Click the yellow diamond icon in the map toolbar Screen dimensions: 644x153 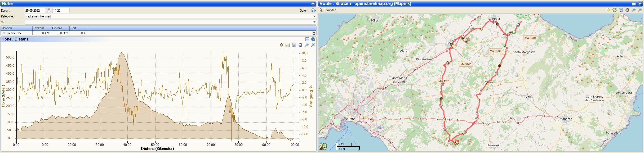tap(608, 10)
